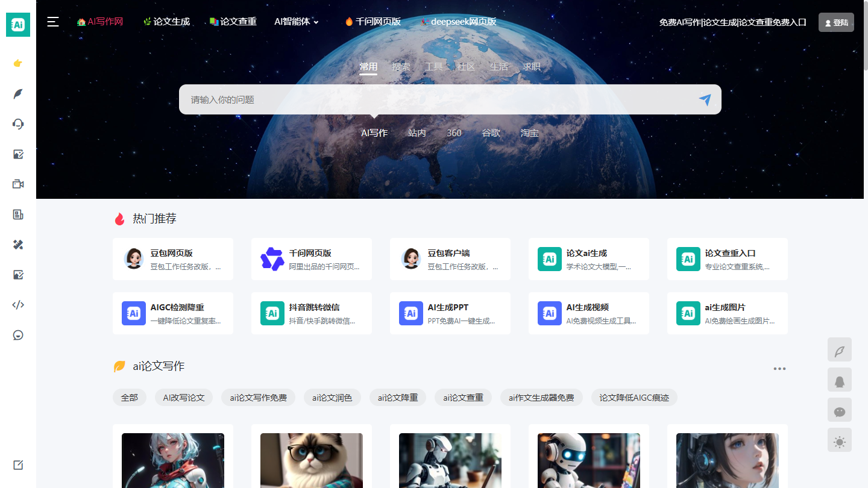Viewport: 868px width, 488px height.
Task: Open the 豆包网页版 recommendation card
Action: click(173, 259)
